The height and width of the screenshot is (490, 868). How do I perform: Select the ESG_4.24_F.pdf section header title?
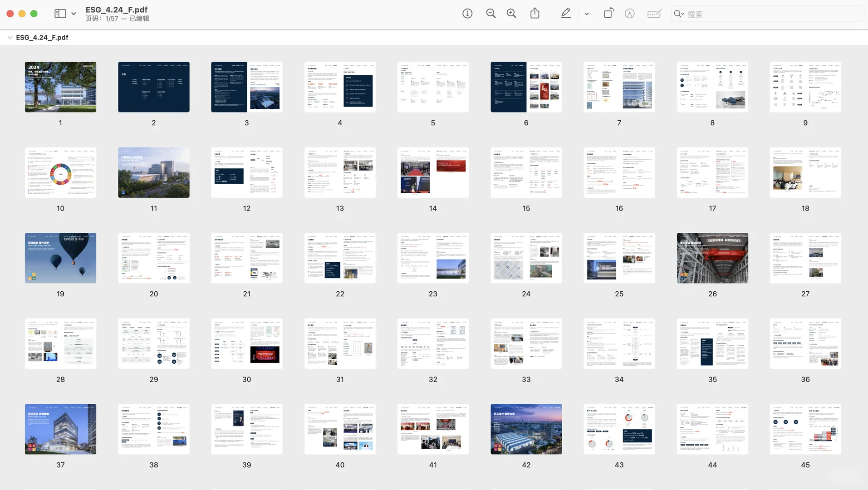[x=42, y=38]
